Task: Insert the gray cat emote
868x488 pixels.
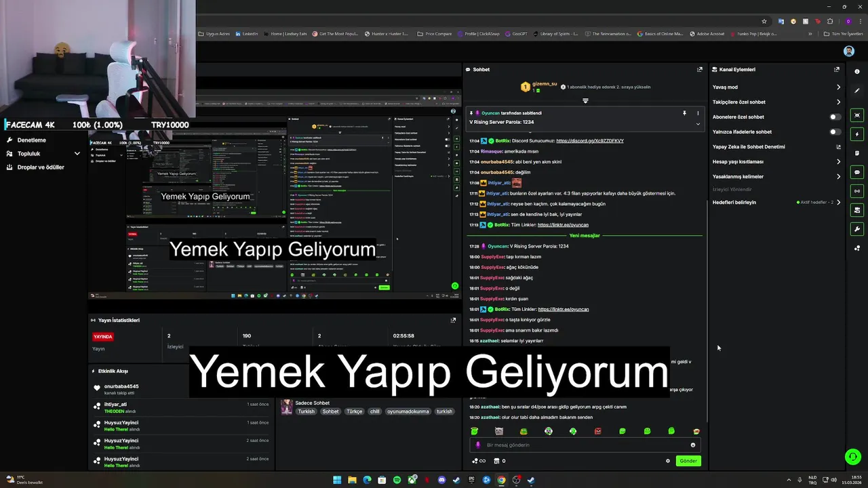Action: pyautogui.click(x=499, y=431)
